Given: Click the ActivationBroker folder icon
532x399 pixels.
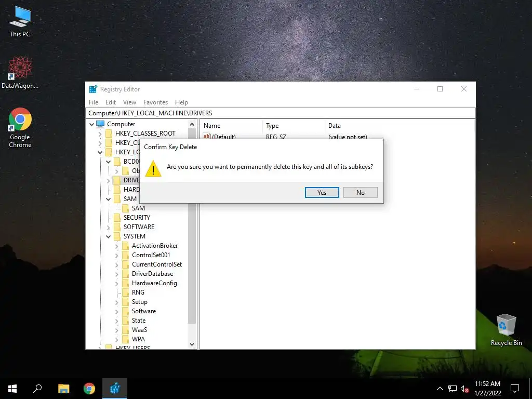Looking at the screenshot, I should pos(126,246).
